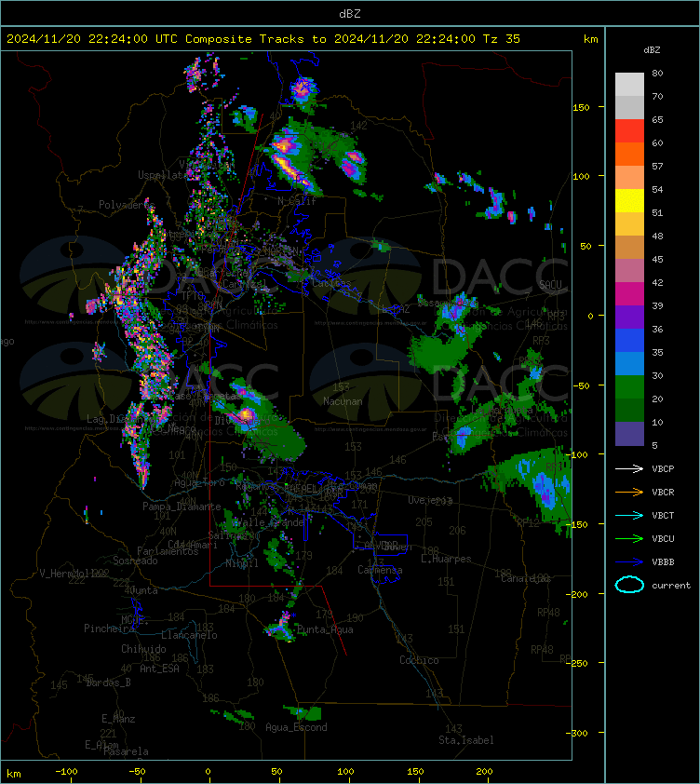Click the 'L.Huarpes' map label
This screenshot has height=784, width=700.
point(446,559)
